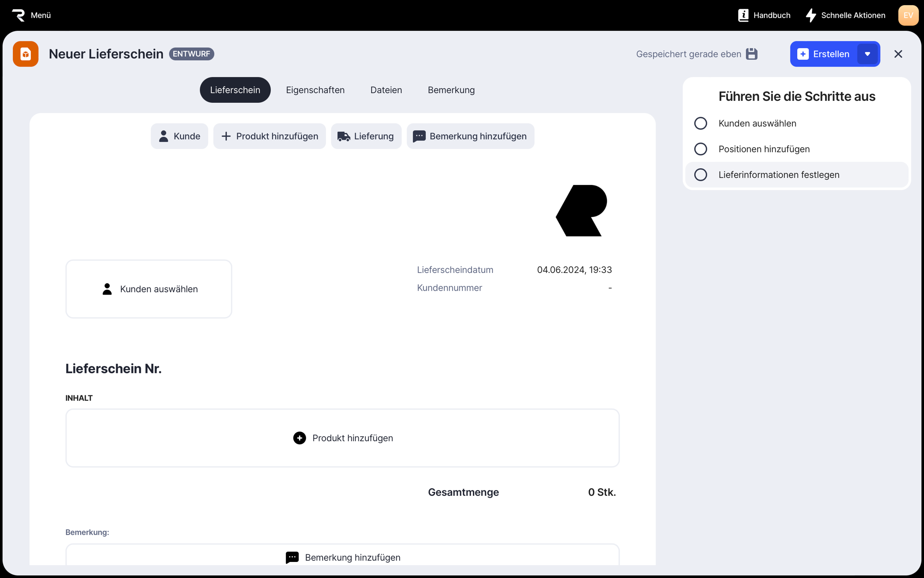Click the Kunde person toolbar button
This screenshot has width=924, height=578.
179,136
